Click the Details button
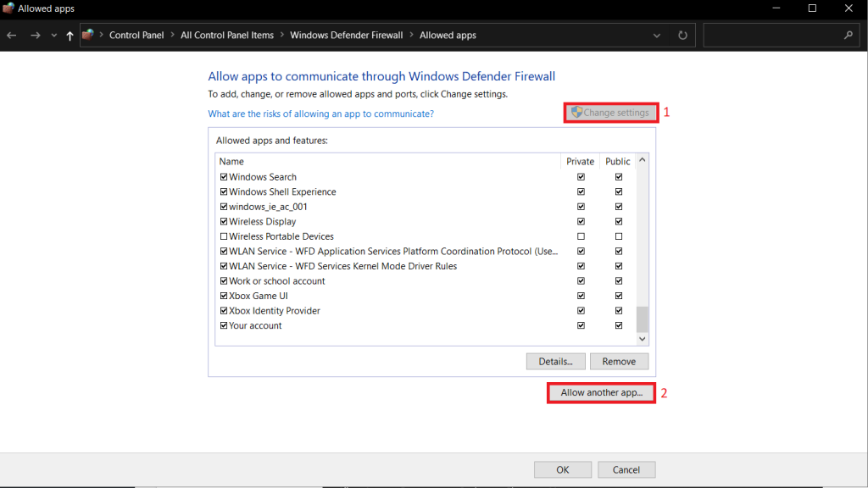Viewport: 868px width, 488px height. pyautogui.click(x=555, y=361)
